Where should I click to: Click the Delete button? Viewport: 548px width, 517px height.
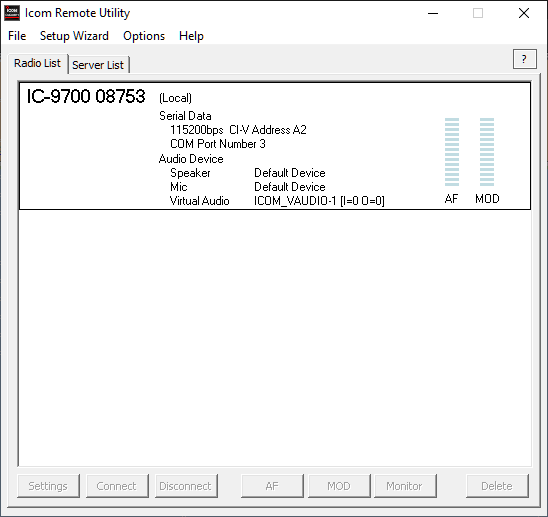click(497, 486)
